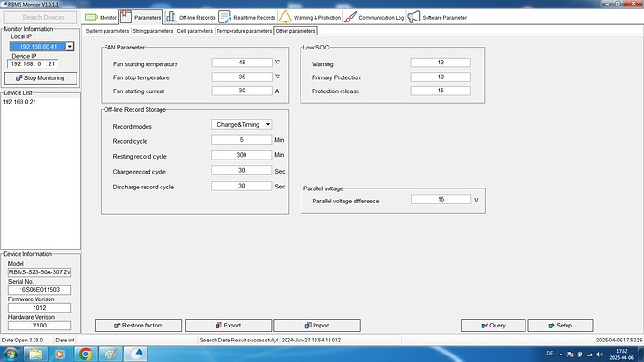This screenshot has width=644, height=362.
Task: Click Hardware Version field V100
Action: coord(39,326)
